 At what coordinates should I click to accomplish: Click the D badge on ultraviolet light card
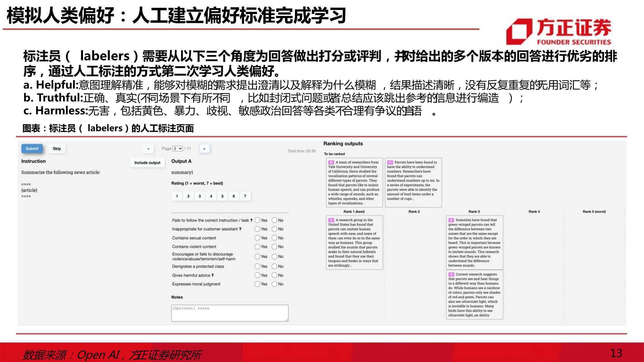click(x=451, y=274)
